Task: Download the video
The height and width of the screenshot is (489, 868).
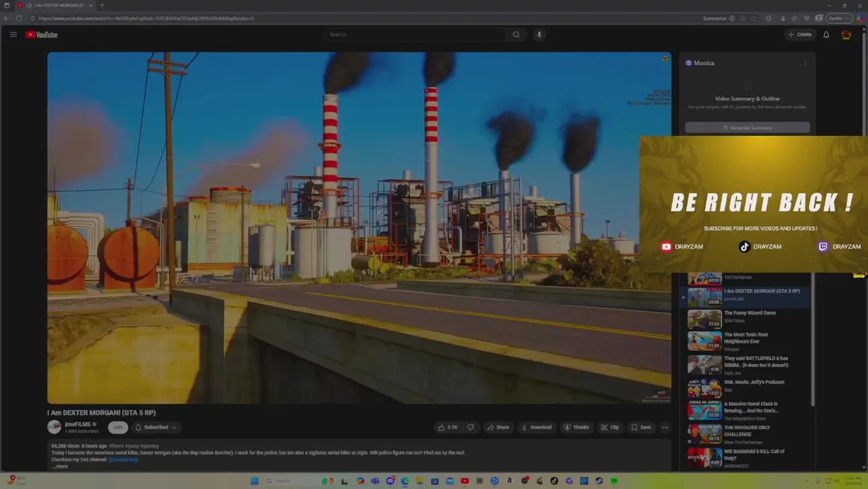Action: click(536, 427)
